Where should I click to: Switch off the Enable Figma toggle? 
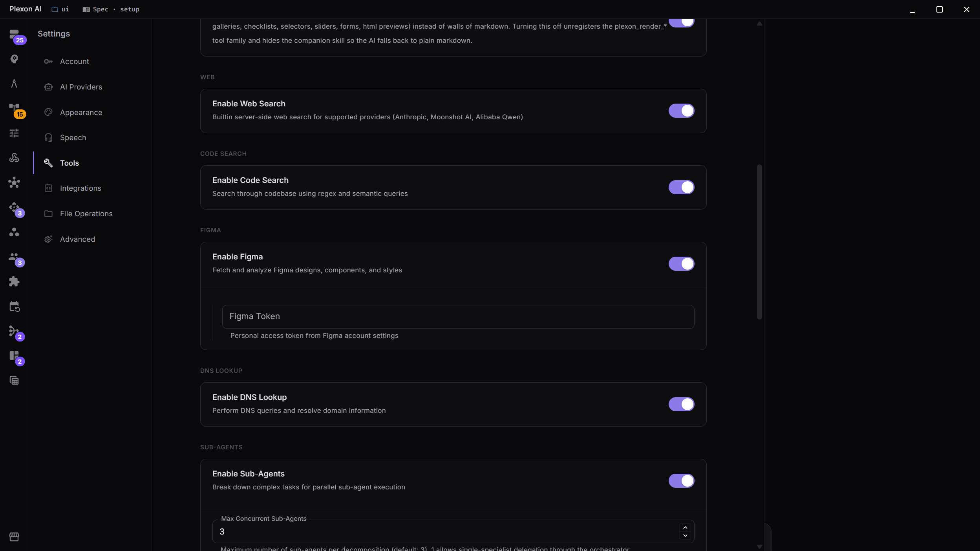[x=681, y=264]
